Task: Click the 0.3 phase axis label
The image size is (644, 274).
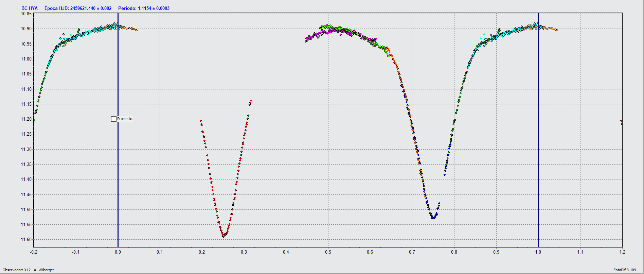Action: tap(244, 252)
